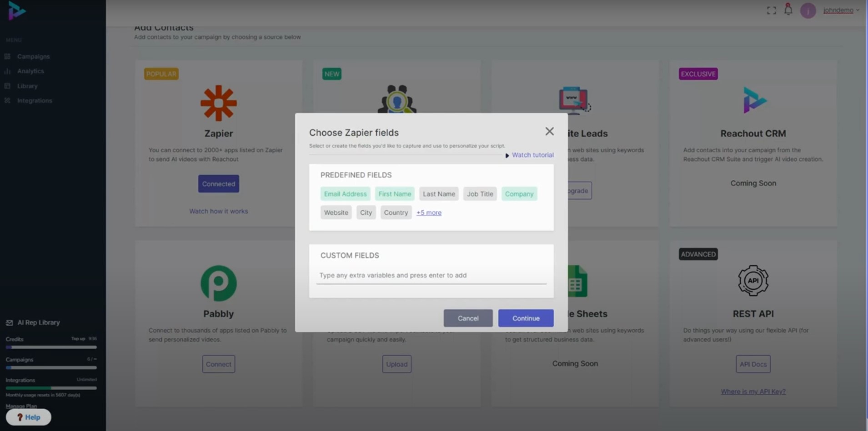Click the Website Leads monitor icon
The height and width of the screenshot is (431, 868).
pyautogui.click(x=574, y=100)
